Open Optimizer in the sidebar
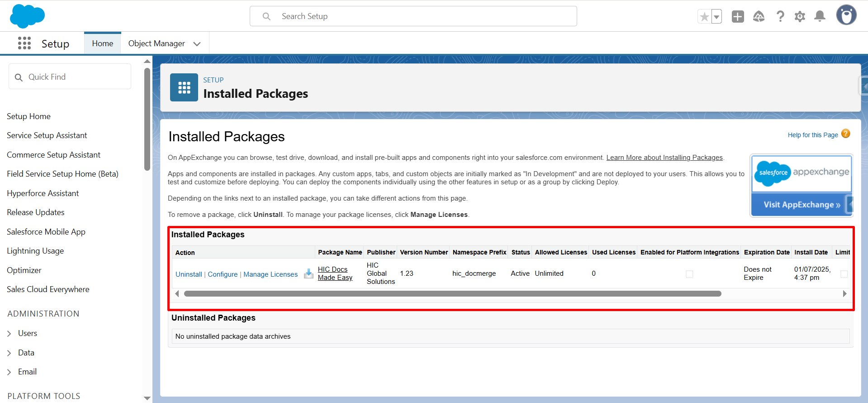Image resolution: width=868 pixels, height=403 pixels. point(24,270)
